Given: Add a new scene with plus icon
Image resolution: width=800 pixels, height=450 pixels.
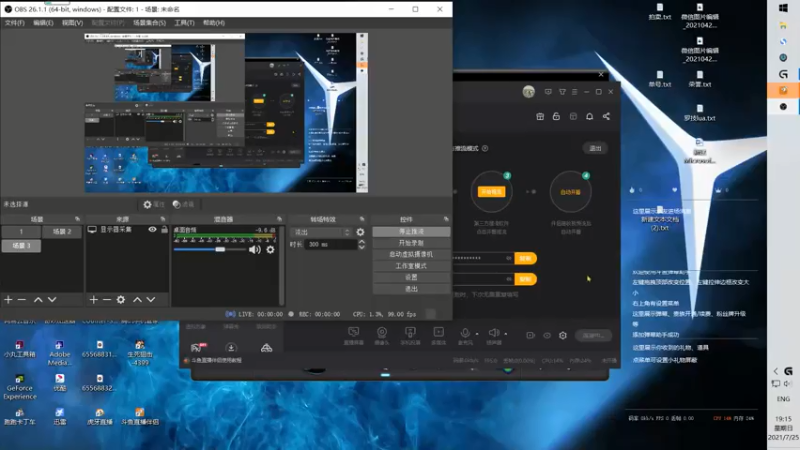Looking at the screenshot, I should point(8,299).
